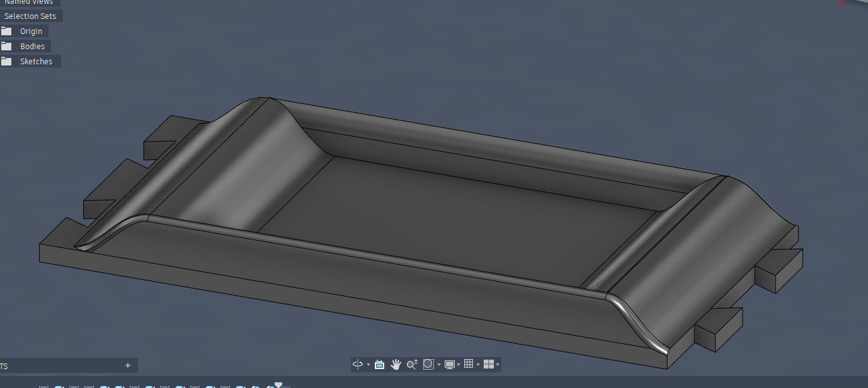This screenshot has width=868, height=388.
Task: Expand the Grid and Snaps dropdown arrow
Action: click(x=478, y=365)
